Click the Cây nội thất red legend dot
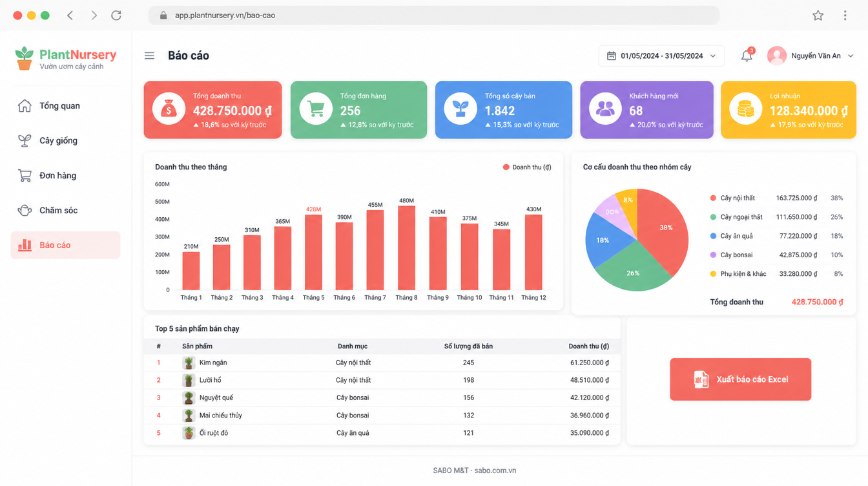The image size is (868, 486). pos(713,198)
